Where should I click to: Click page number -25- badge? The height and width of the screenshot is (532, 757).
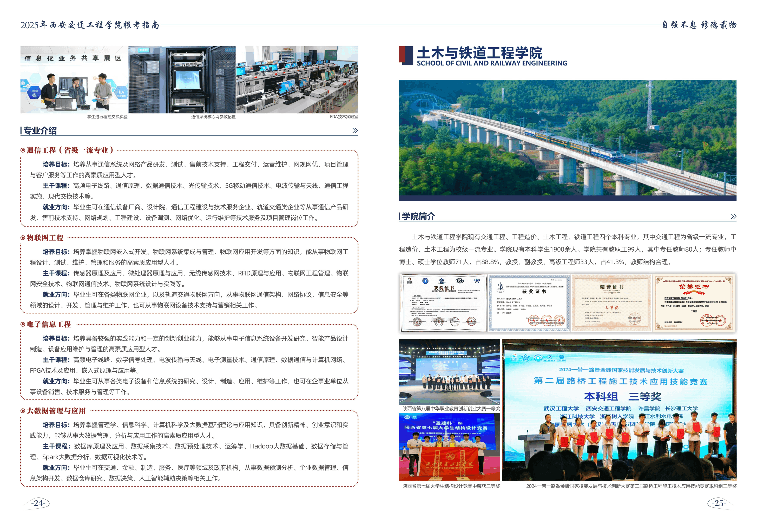(x=719, y=503)
